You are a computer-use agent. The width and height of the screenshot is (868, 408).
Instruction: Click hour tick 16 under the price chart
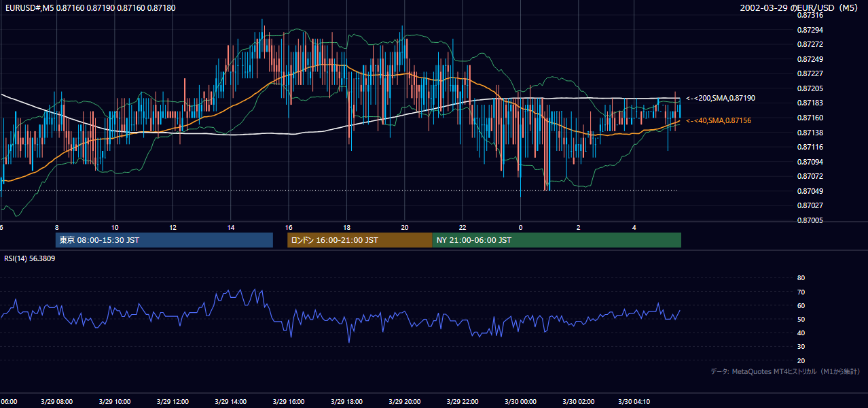click(289, 227)
